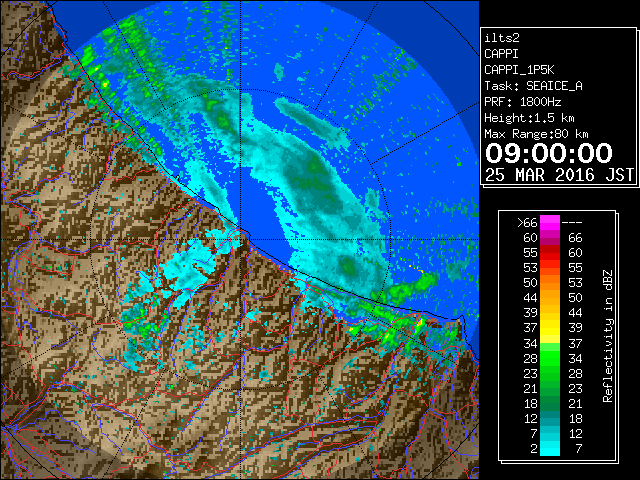
Task: Click the 09:00:00 timestamp
Action: pyautogui.click(x=549, y=153)
